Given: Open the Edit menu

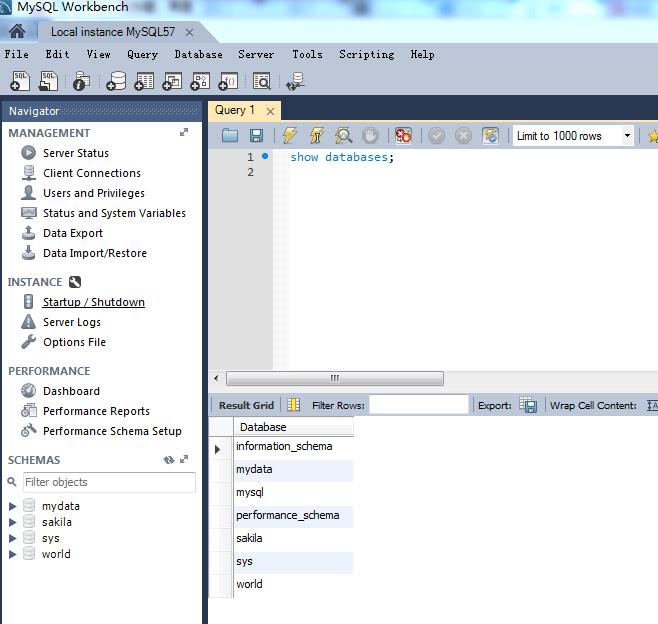Looking at the screenshot, I should [x=57, y=55].
